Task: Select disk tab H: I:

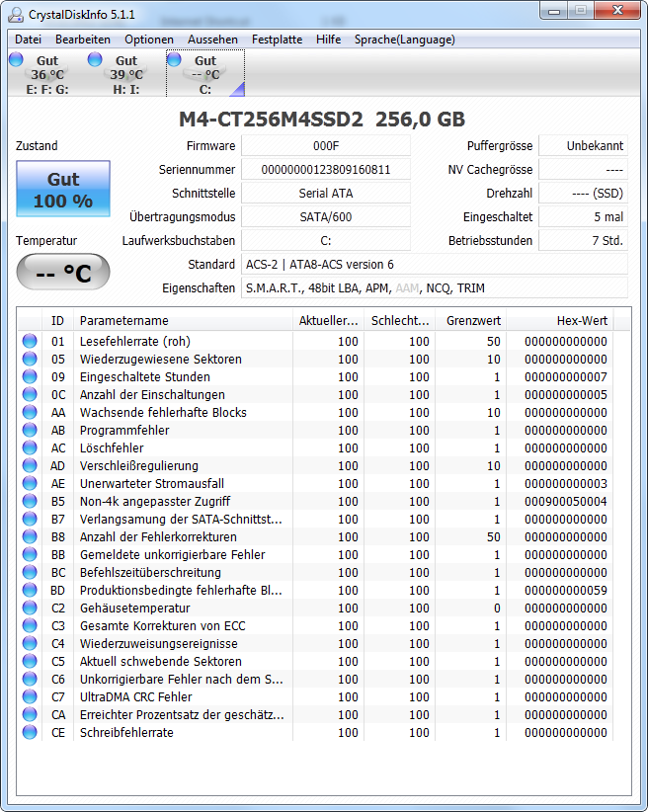Action: (x=125, y=74)
